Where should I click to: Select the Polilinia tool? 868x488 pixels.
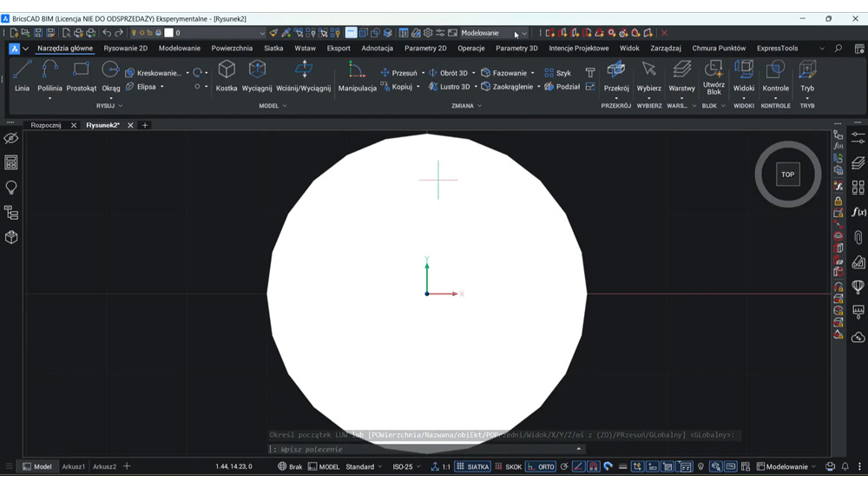tap(49, 76)
